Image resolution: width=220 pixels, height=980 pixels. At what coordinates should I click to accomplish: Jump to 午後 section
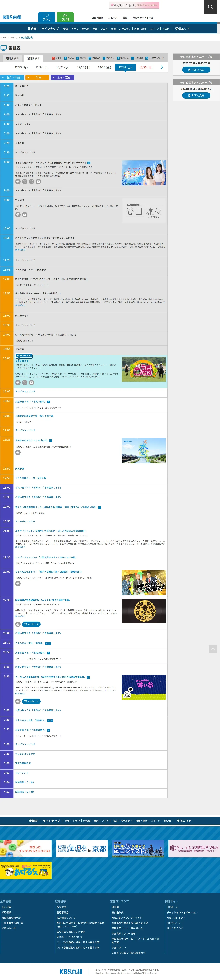pos(37,78)
